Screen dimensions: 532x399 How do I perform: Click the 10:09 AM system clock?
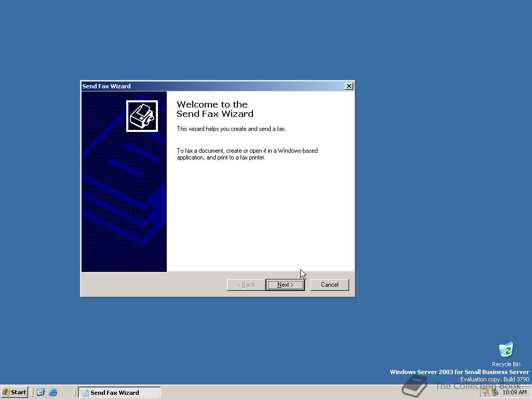(x=514, y=393)
